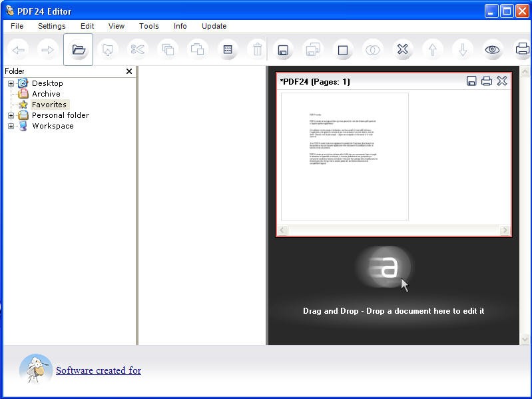Select Workspace in the folder tree
Image resolution: width=532 pixels, height=399 pixels.
click(53, 126)
